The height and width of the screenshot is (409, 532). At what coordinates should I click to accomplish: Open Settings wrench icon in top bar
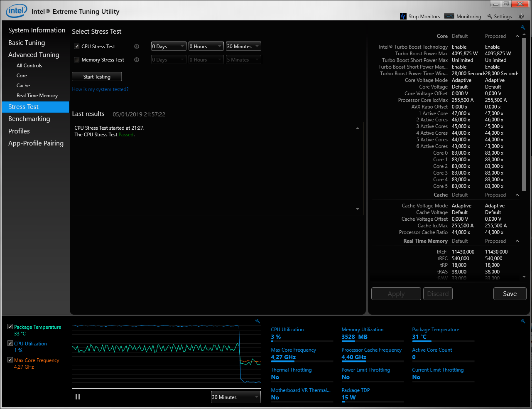click(x=490, y=17)
